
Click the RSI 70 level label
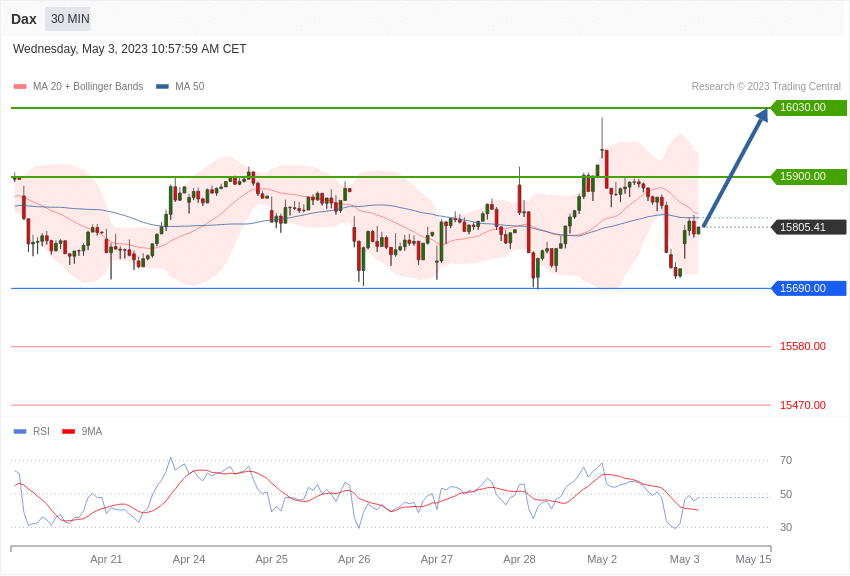(x=785, y=461)
